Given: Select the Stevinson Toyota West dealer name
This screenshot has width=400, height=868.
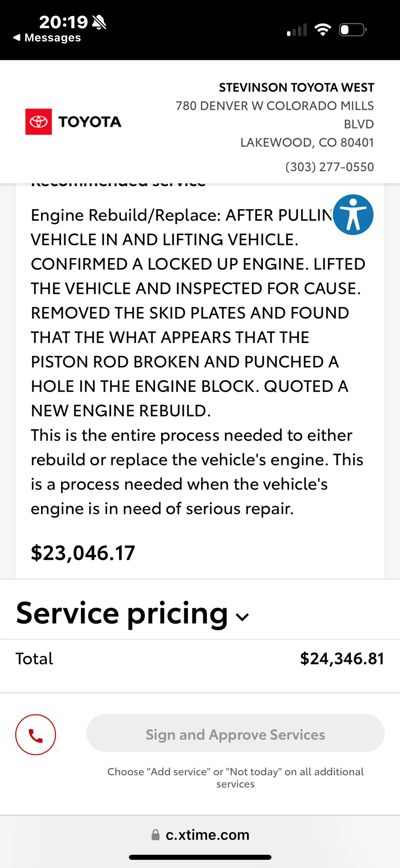Looking at the screenshot, I should [x=296, y=87].
